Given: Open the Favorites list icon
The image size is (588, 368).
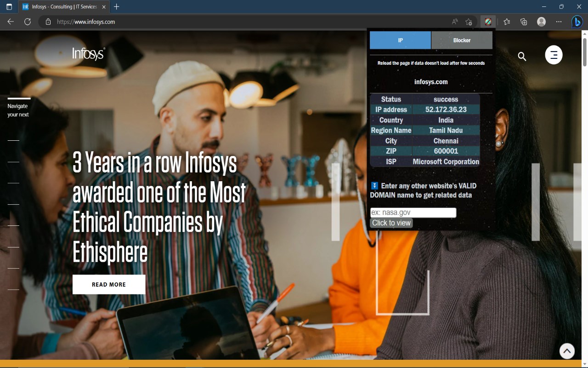Looking at the screenshot, I should click(x=507, y=22).
